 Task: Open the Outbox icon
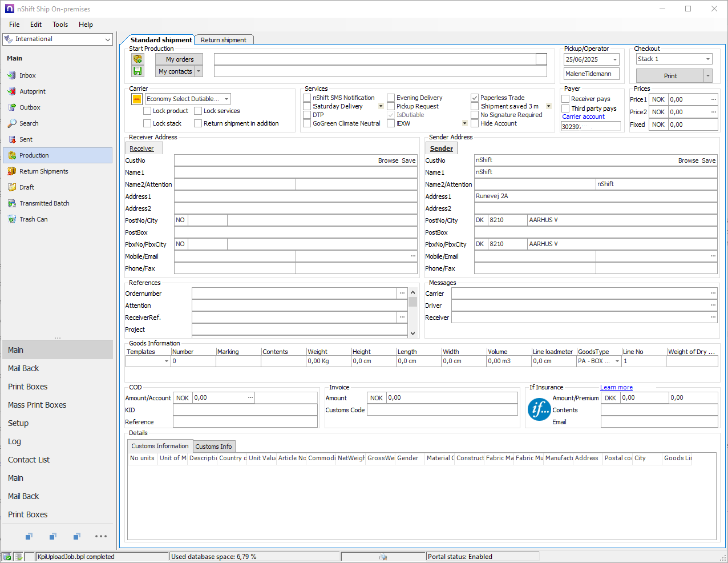point(11,107)
